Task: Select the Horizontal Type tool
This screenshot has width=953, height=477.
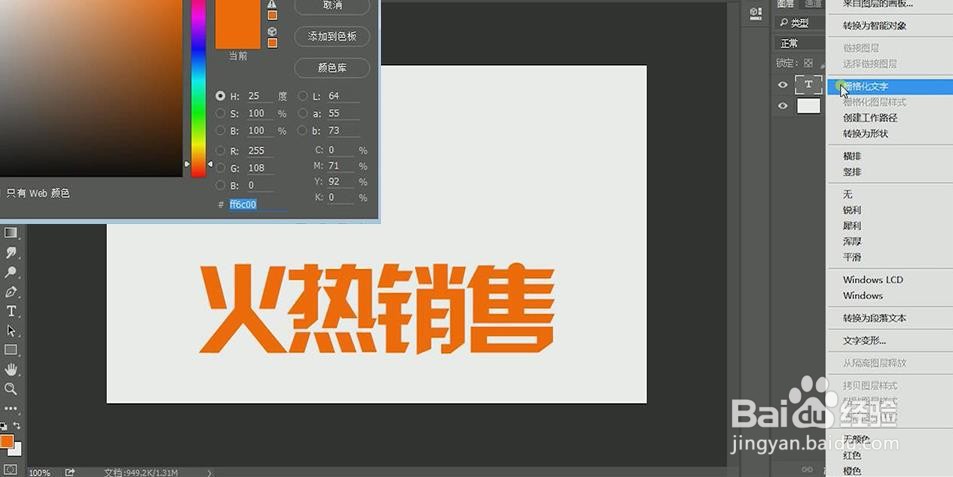Action: click(x=10, y=311)
